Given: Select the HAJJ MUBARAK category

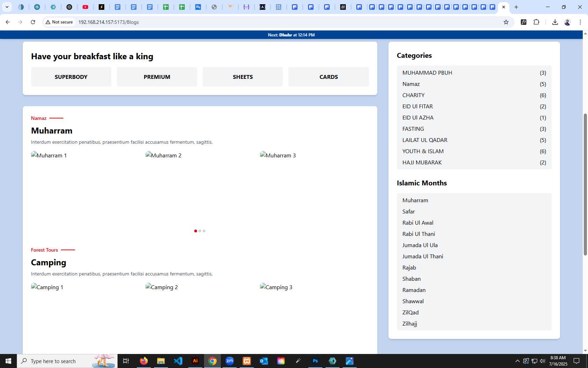Looking at the screenshot, I should pyautogui.click(x=474, y=163).
